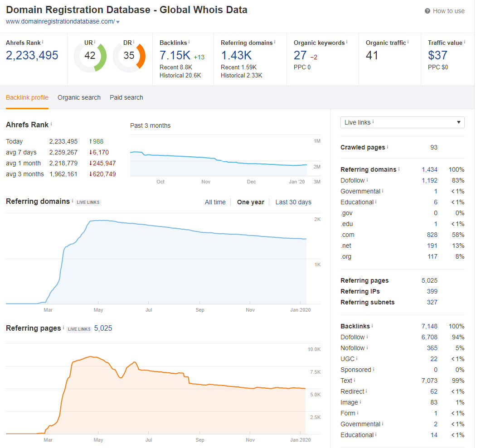Click the How to use help icon
Image resolution: width=481 pixels, height=448 pixels.
pos(428,11)
